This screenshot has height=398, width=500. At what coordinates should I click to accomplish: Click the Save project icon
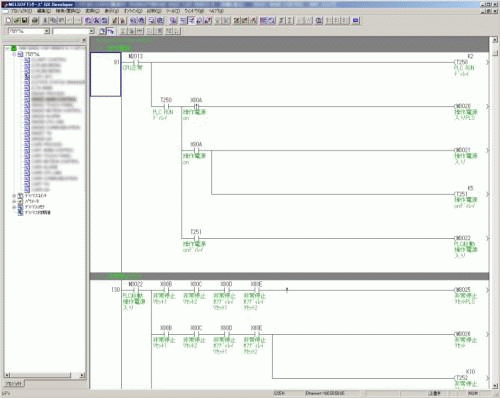[25, 20]
